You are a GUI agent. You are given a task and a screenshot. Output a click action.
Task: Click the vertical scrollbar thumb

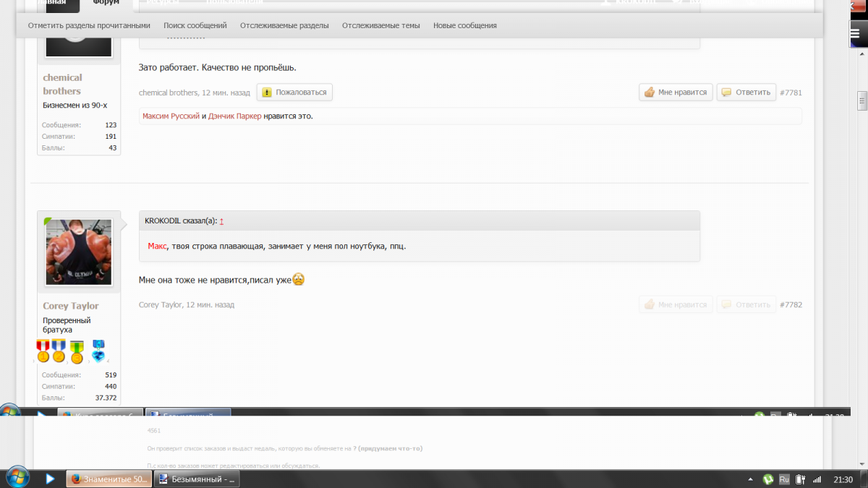861,100
